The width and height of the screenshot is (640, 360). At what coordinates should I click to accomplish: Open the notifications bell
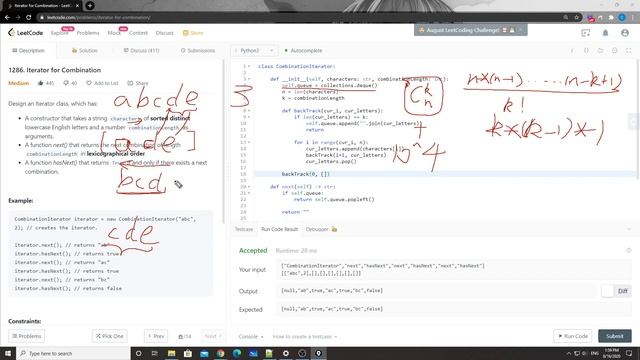click(605, 33)
